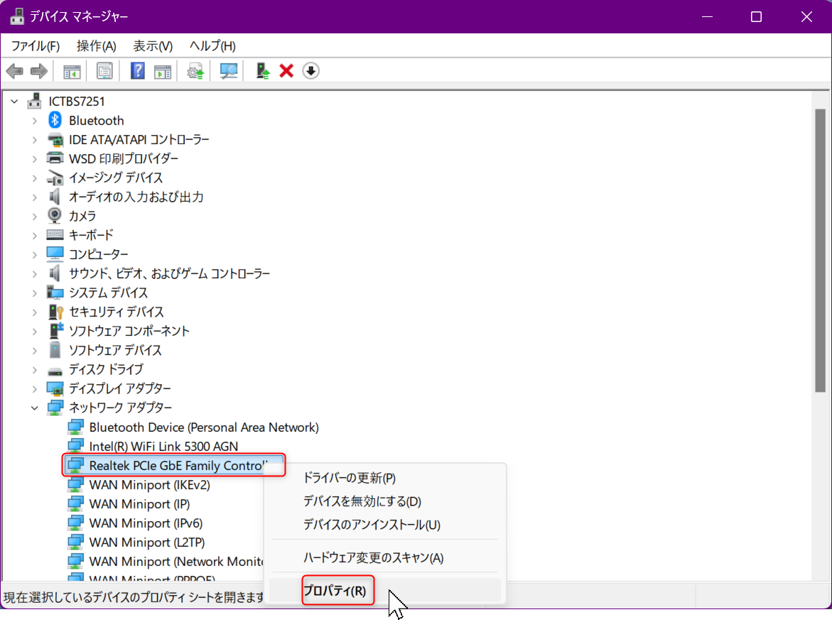Collapse the ICTBS7251 root node

point(14,101)
